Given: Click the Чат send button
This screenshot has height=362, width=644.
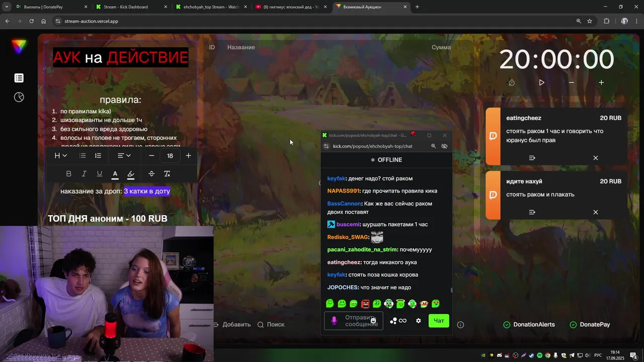Looking at the screenshot, I should point(439,321).
